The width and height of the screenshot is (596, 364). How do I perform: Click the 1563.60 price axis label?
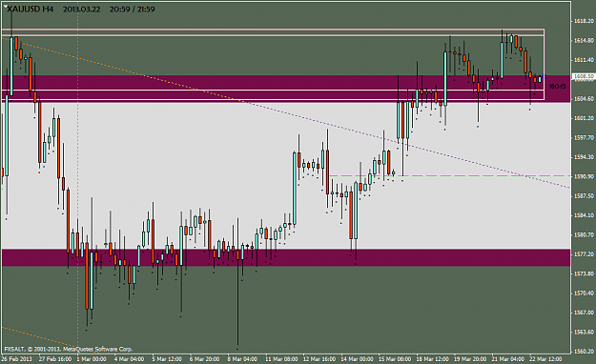point(584,332)
